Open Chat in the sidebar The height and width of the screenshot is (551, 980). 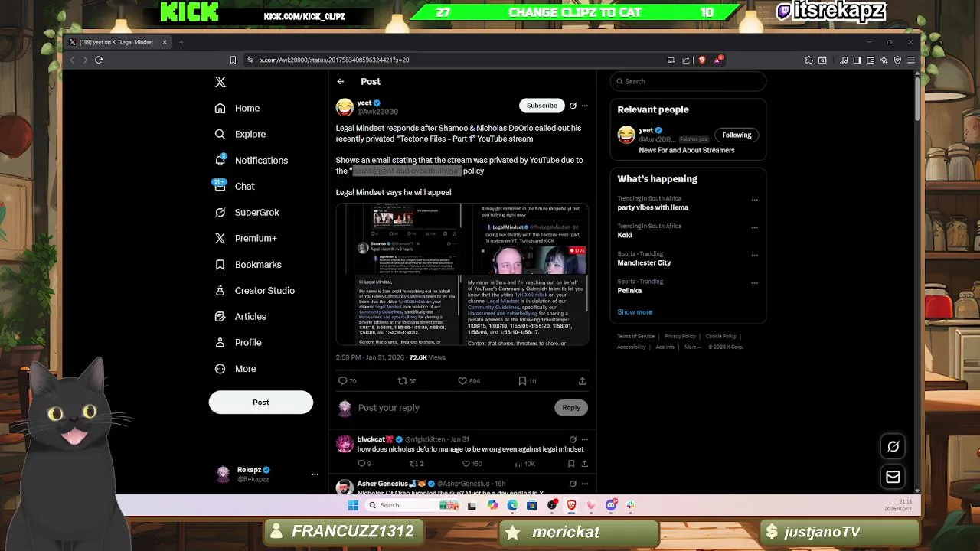234,186
